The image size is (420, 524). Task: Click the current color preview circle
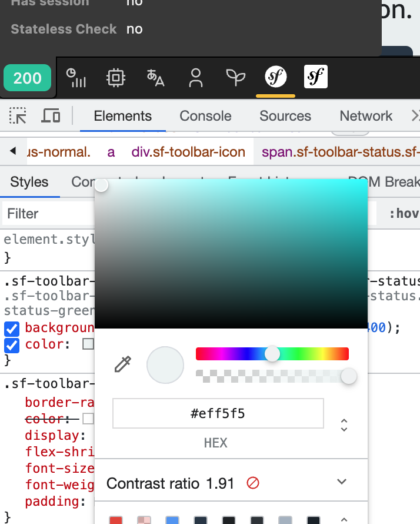click(x=165, y=365)
